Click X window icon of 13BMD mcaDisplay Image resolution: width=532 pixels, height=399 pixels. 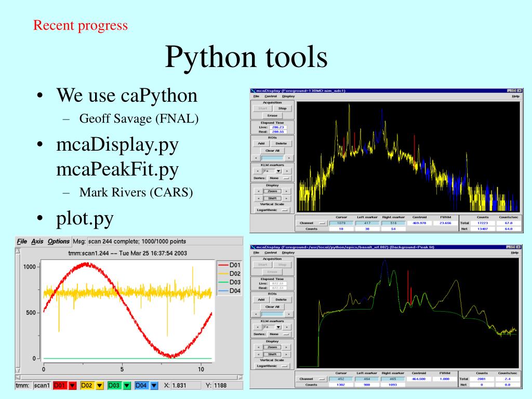(x=253, y=91)
